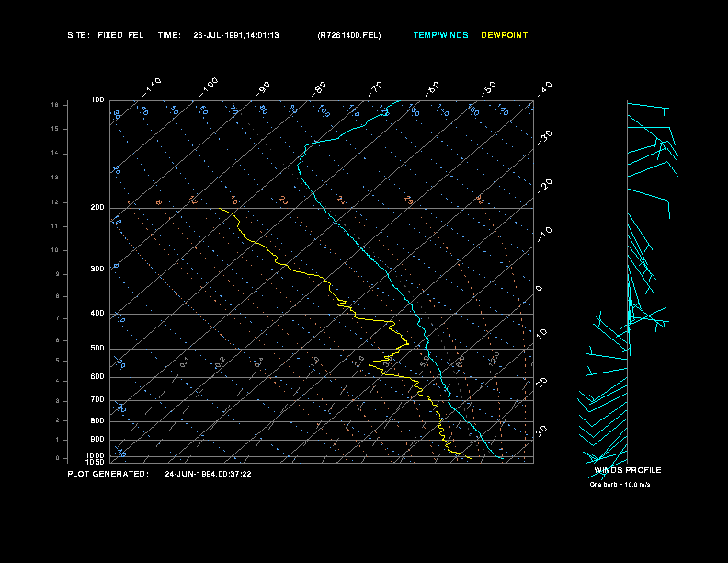Viewport: 728px width, 563px height.
Task: Click the 9 km height axis label
Action: click(58, 274)
